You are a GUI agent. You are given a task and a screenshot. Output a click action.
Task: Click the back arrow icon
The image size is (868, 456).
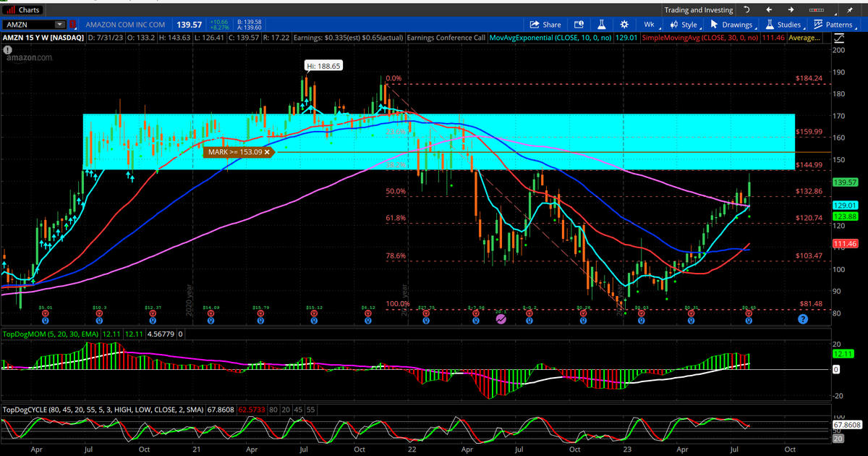(769, 10)
